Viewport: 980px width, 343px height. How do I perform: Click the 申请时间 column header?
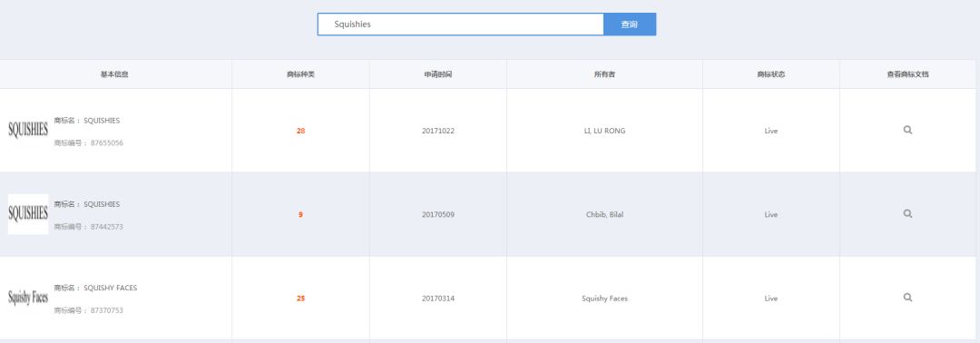(x=438, y=74)
